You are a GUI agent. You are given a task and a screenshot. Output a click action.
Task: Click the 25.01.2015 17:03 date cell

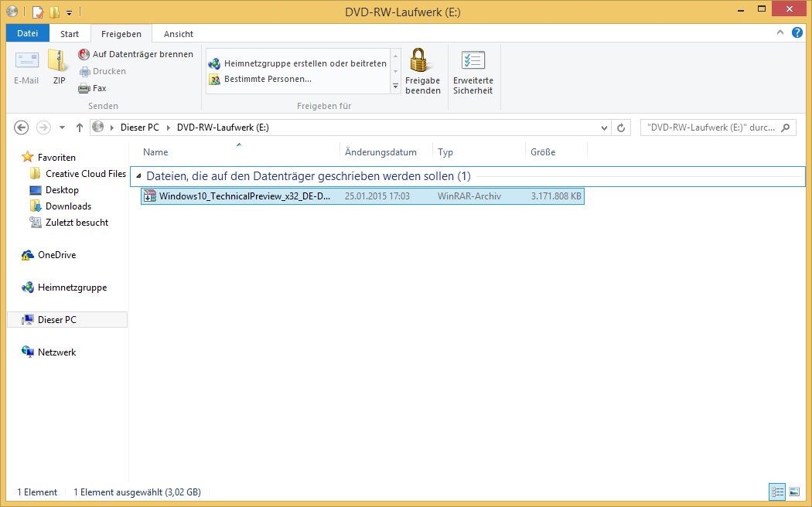point(377,196)
